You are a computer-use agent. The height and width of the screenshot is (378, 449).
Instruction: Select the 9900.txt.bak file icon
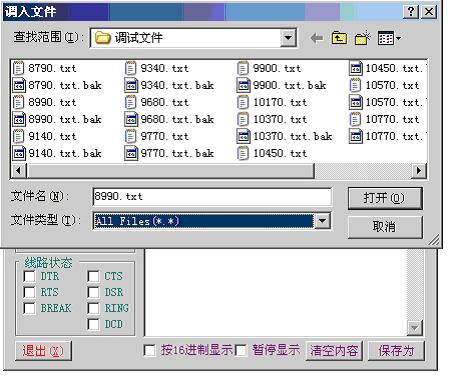[243, 85]
